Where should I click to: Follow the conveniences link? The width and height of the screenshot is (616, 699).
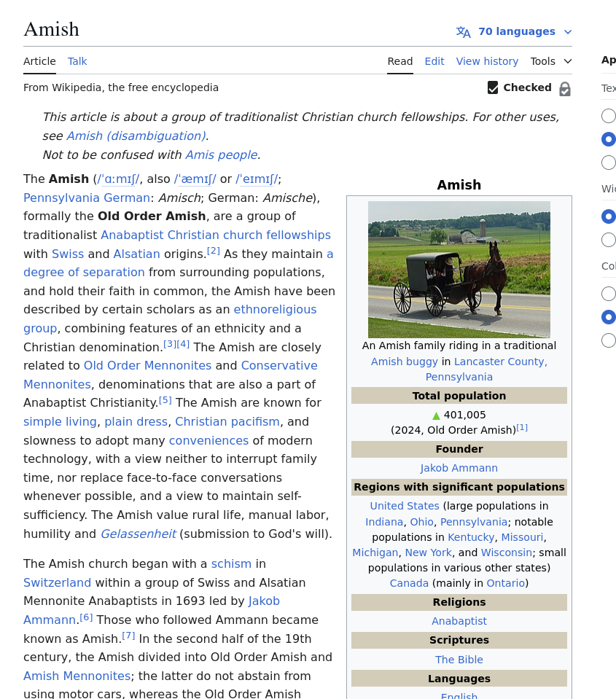click(208, 440)
